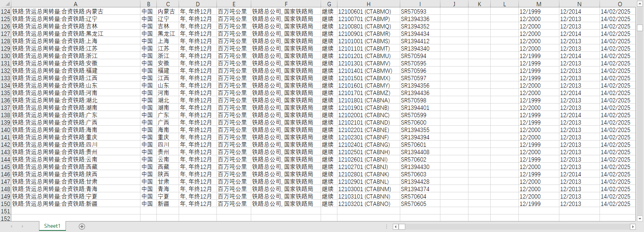Click the vertical scrollbar down arrow
The image size is (644, 232).
640,219
